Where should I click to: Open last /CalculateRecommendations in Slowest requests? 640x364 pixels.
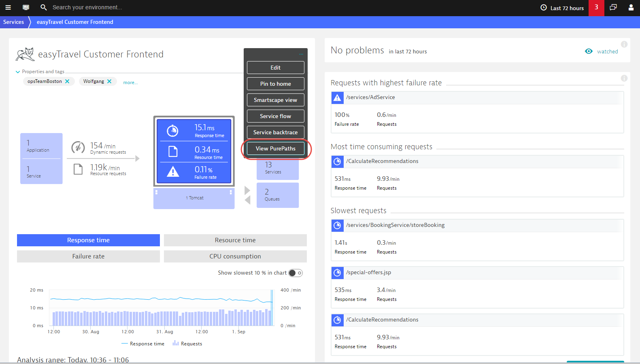pyautogui.click(x=382, y=320)
